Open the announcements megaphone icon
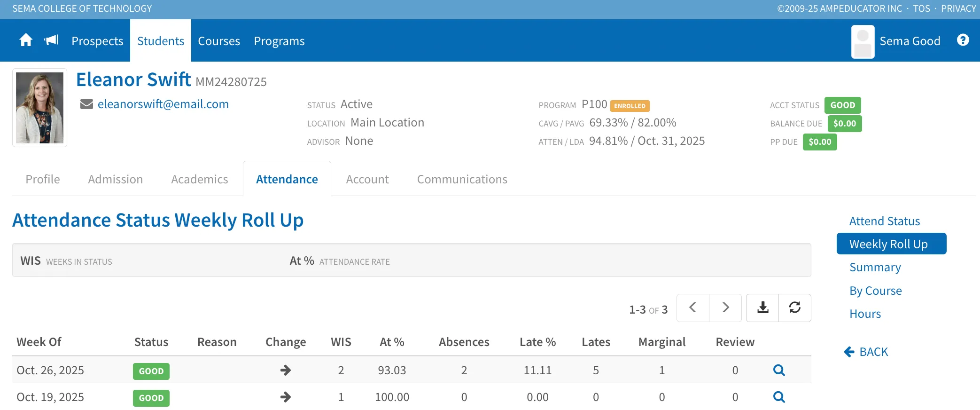 coord(51,40)
